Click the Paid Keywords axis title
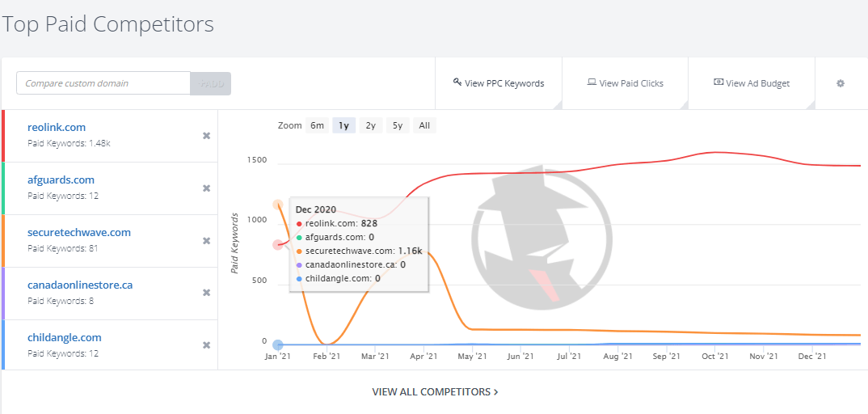The width and height of the screenshot is (868, 414). click(234, 243)
